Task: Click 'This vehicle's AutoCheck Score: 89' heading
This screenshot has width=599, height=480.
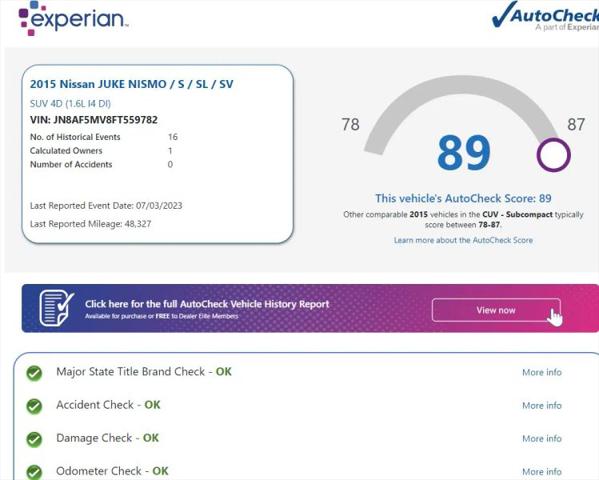Action: point(463,198)
